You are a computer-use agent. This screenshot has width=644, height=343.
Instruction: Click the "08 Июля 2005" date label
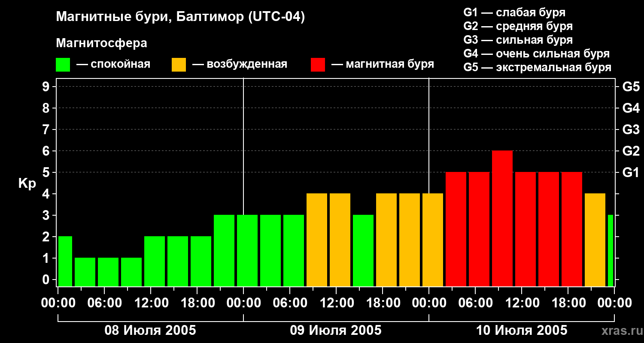pos(151,331)
